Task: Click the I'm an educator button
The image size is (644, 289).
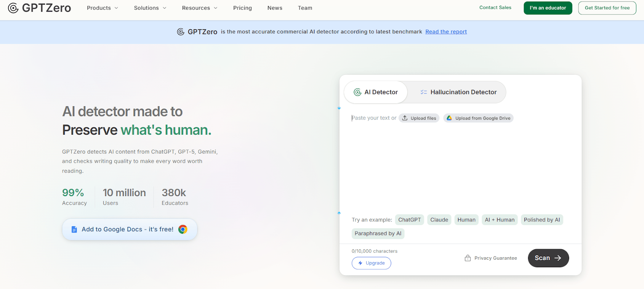Action: click(x=548, y=8)
